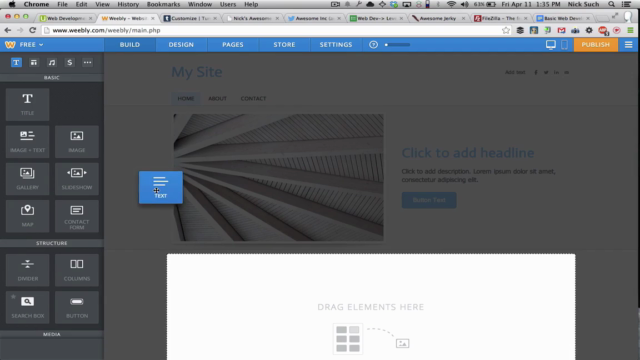The width and height of the screenshot is (640, 360).
Task: Select the Columns element
Action: pos(77,270)
